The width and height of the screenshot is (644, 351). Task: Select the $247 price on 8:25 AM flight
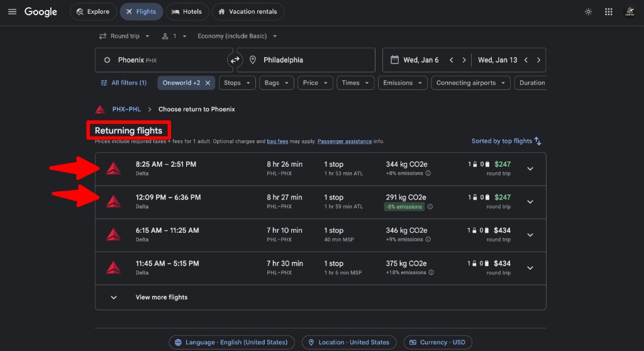tap(502, 164)
